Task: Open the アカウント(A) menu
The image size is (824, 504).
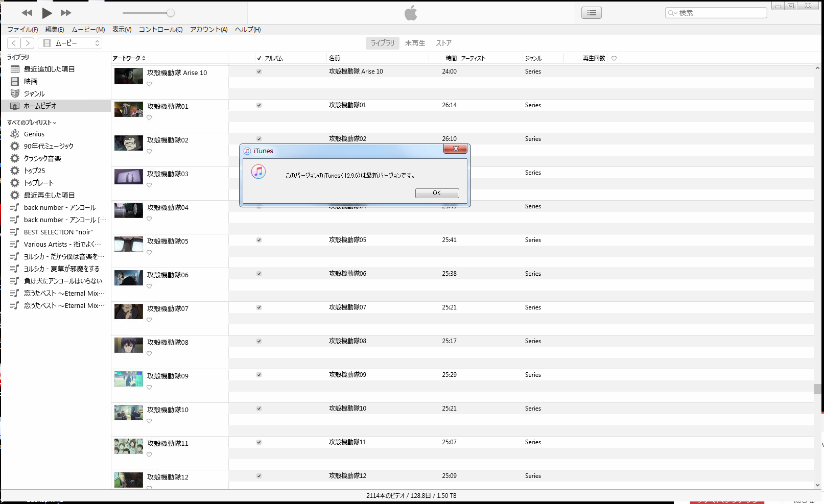Action: click(x=209, y=30)
